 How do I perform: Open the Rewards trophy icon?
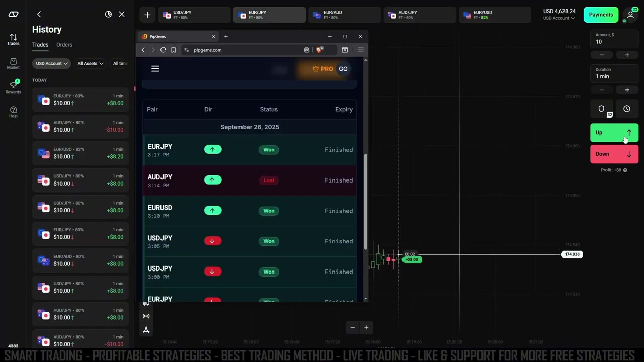tap(13, 87)
